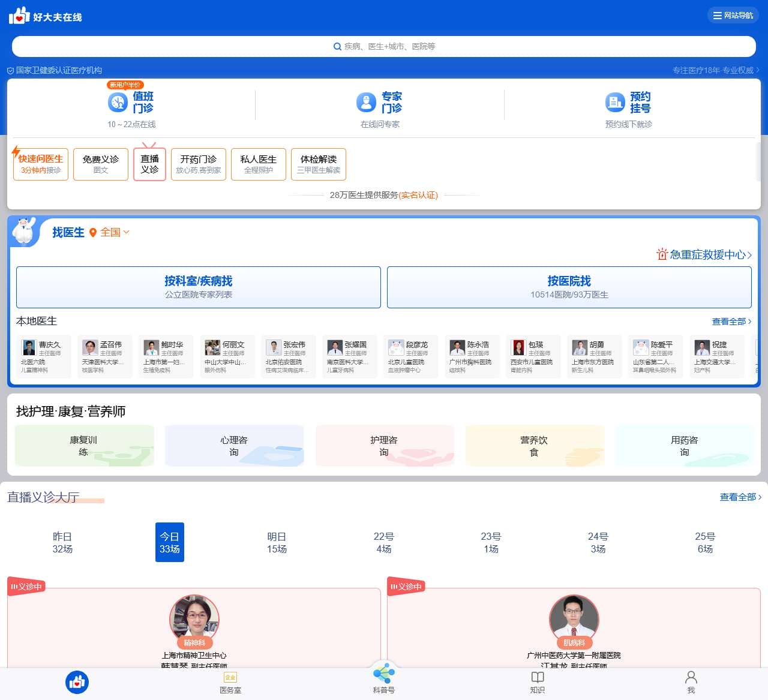The width and height of the screenshot is (768, 700).
Task: Open 专家门诊 doctor icon
Action: [x=366, y=103]
